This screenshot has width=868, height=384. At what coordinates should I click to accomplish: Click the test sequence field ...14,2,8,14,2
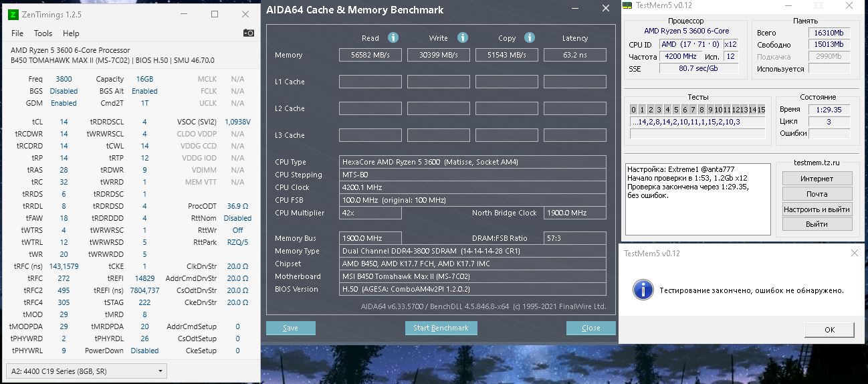click(697, 122)
